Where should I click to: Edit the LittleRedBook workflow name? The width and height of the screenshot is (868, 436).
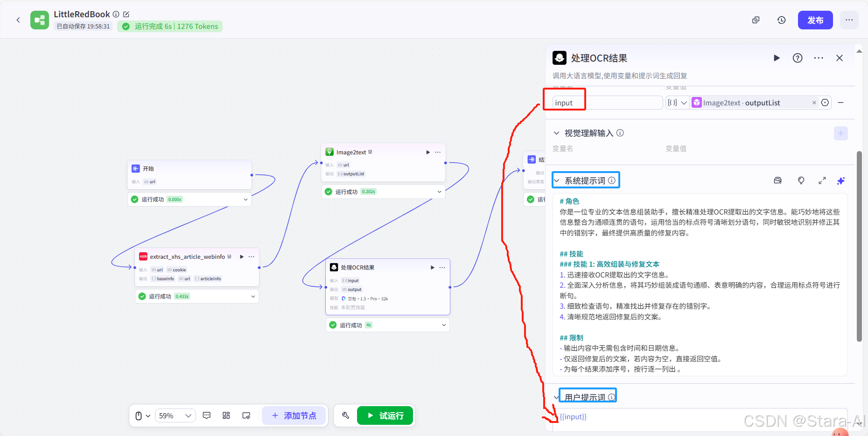pyautogui.click(x=126, y=14)
